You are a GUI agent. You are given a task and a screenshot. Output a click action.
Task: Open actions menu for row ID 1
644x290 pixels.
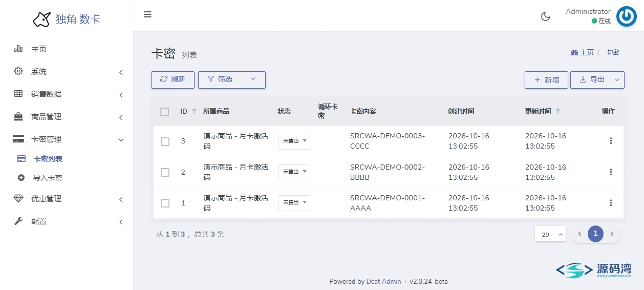(x=611, y=202)
